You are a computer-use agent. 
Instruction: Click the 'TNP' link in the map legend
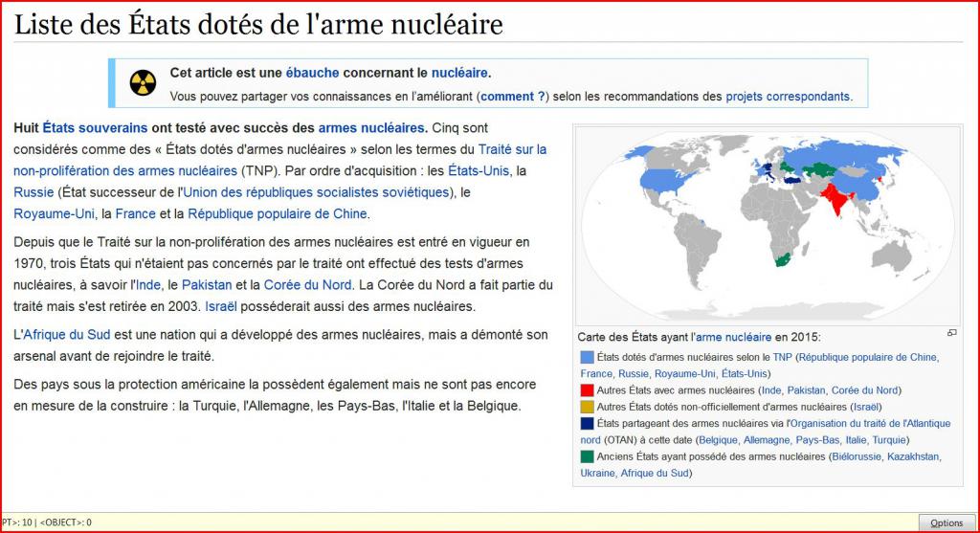[x=782, y=357]
